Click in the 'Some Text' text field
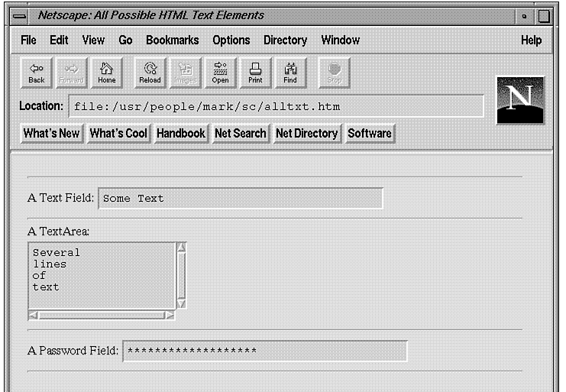Image resolution: width=566 pixels, height=392 pixels. click(241, 198)
